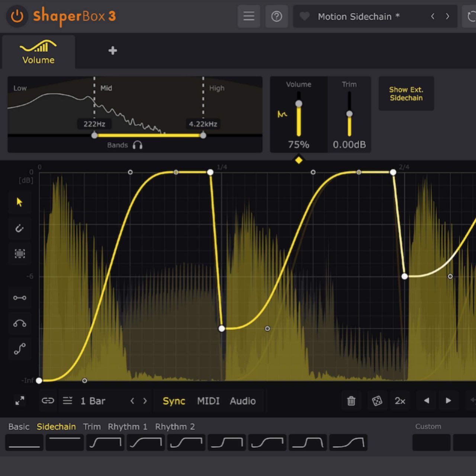Select the Volume shaper tab
Image resolution: width=476 pixels, height=476 pixels.
click(x=38, y=52)
